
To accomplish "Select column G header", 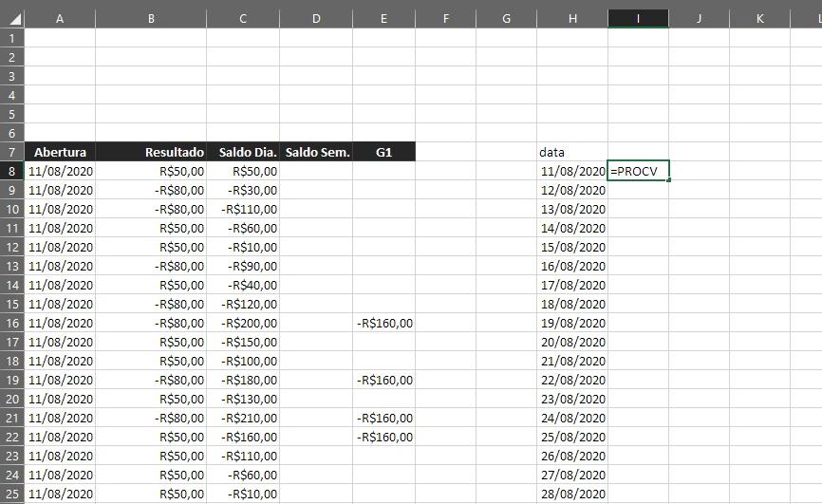I will pos(507,19).
